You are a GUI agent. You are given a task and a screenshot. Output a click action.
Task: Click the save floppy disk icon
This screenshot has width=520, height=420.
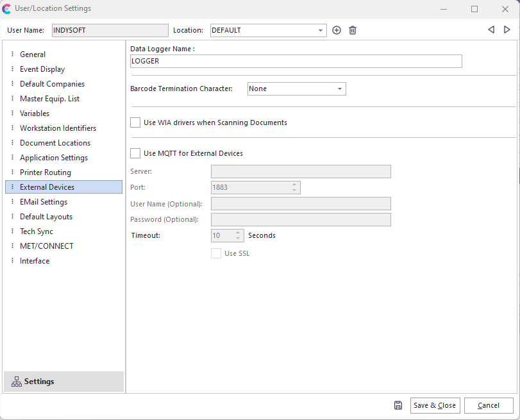(x=398, y=405)
